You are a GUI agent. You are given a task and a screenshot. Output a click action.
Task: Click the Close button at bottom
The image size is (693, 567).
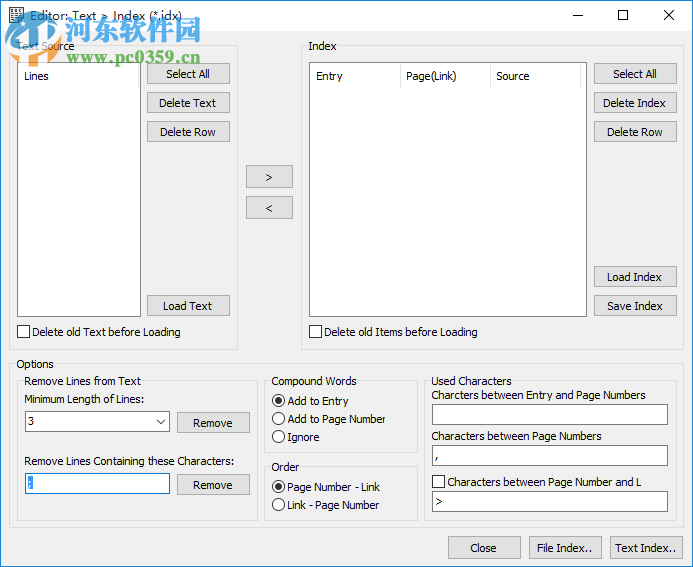484,548
